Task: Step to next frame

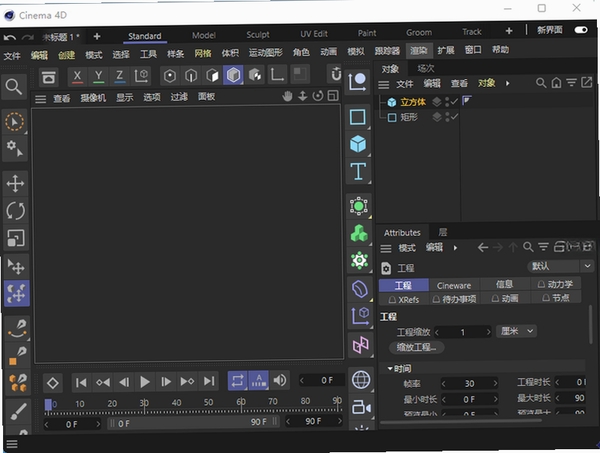Action: pyautogui.click(x=166, y=381)
